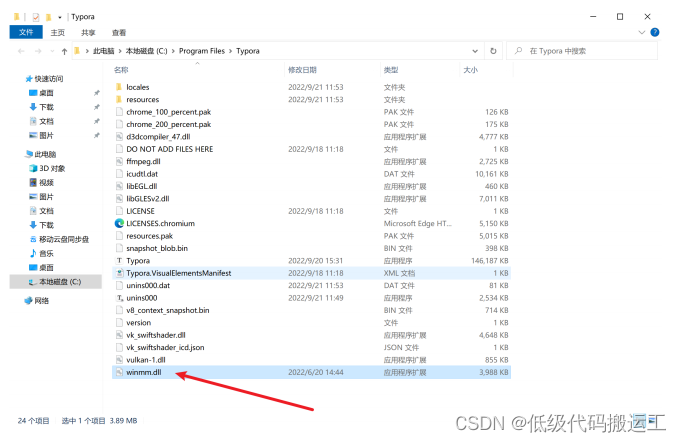Click the Search Typora input field

(582, 51)
